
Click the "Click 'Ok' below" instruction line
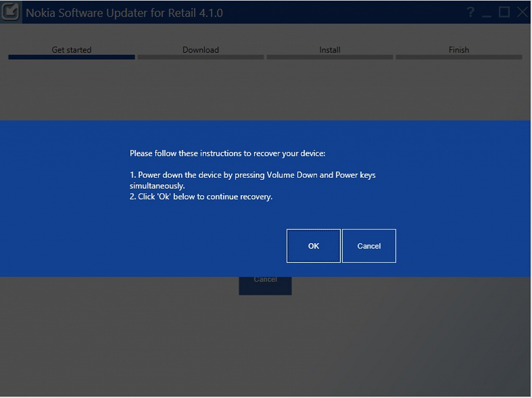point(201,197)
